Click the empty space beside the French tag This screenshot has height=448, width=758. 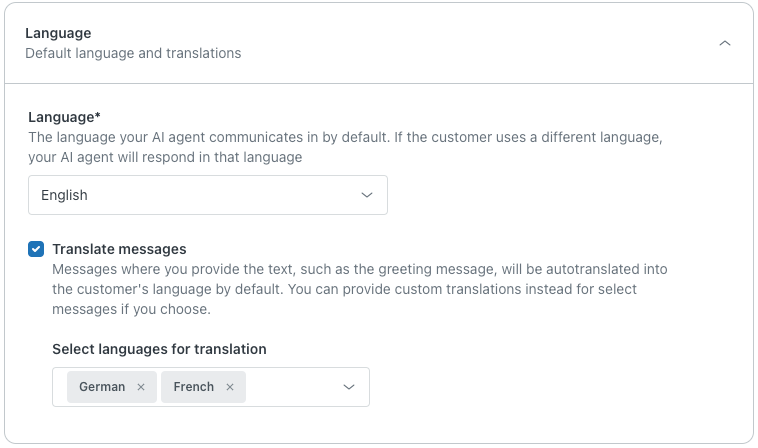290,387
